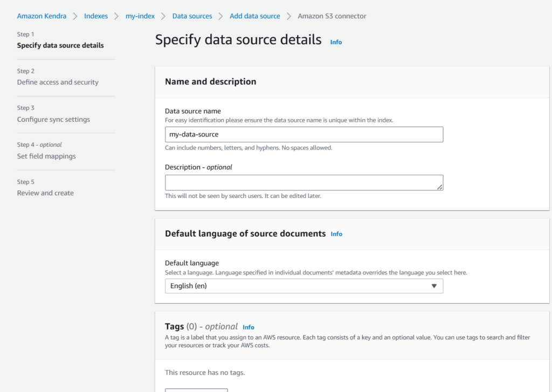Open Info link beside the page title
Viewport: 552px width, 392px height.
(336, 42)
